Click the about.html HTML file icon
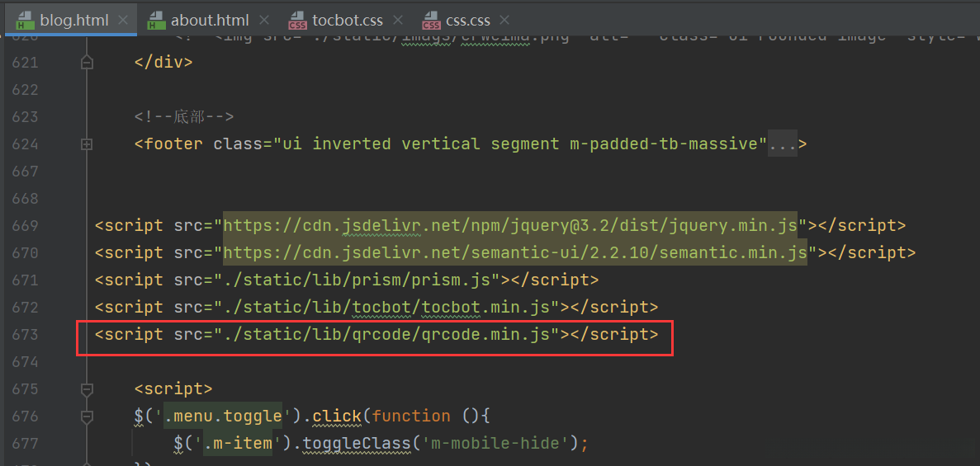980x466 pixels. (x=155, y=21)
